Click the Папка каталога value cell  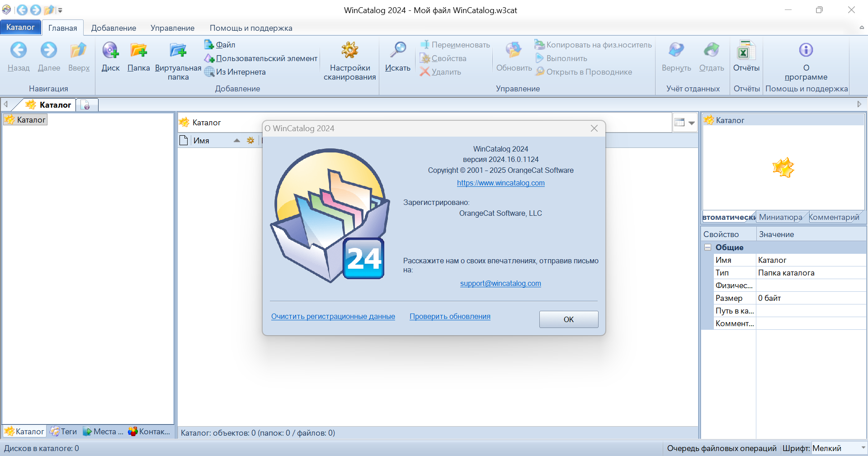pyautogui.click(x=811, y=273)
